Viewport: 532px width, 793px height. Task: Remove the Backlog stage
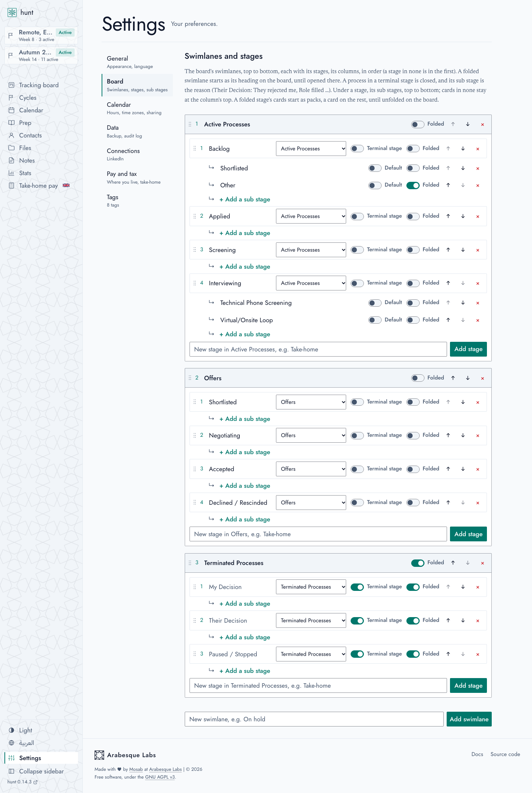pyautogui.click(x=478, y=149)
